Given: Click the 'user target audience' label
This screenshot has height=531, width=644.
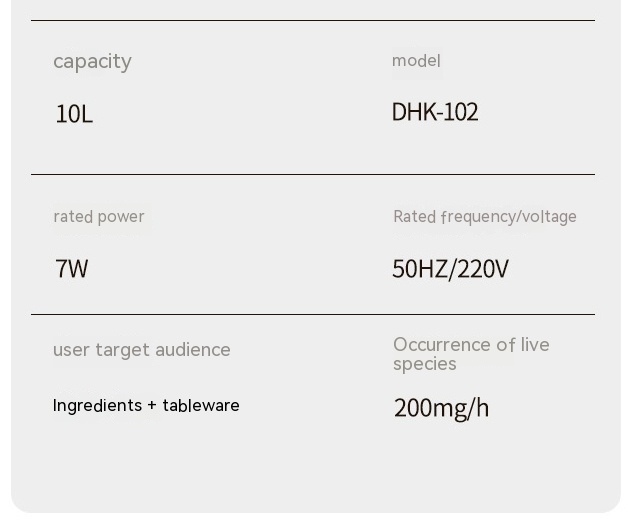Looking at the screenshot, I should tap(142, 350).
